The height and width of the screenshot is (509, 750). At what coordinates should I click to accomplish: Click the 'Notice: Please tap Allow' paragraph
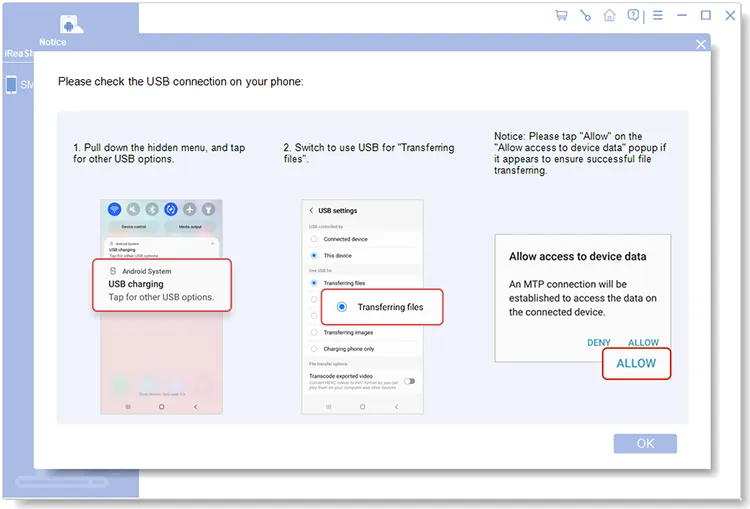[x=580, y=153]
